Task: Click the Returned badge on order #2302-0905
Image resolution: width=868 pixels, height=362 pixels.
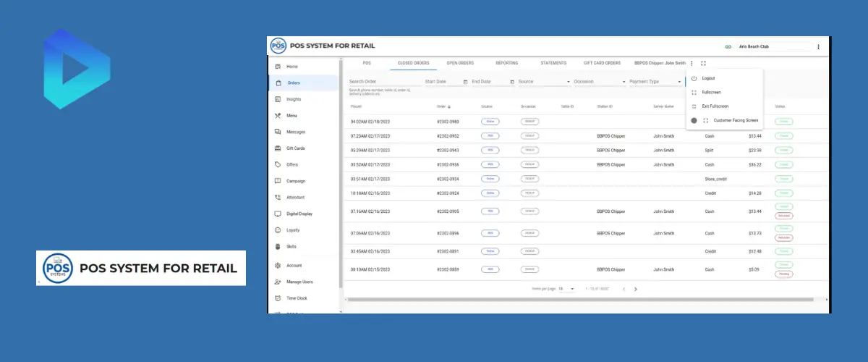Action: pyautogui.click(x=783, y=216)
